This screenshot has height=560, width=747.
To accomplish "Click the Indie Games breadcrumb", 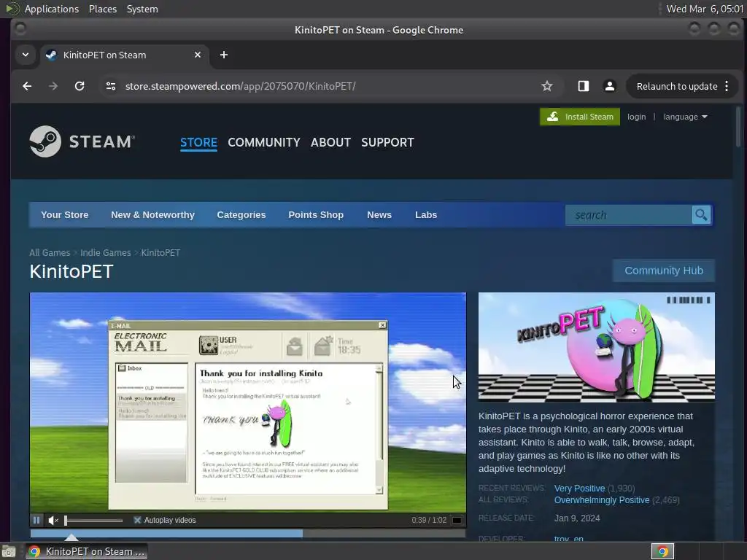I will (x=105, y=253).
